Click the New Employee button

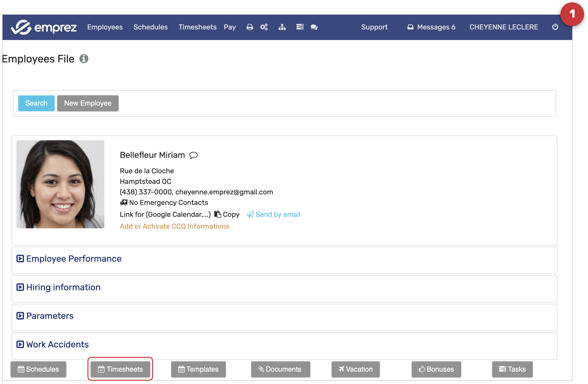[x=88, y=103]
